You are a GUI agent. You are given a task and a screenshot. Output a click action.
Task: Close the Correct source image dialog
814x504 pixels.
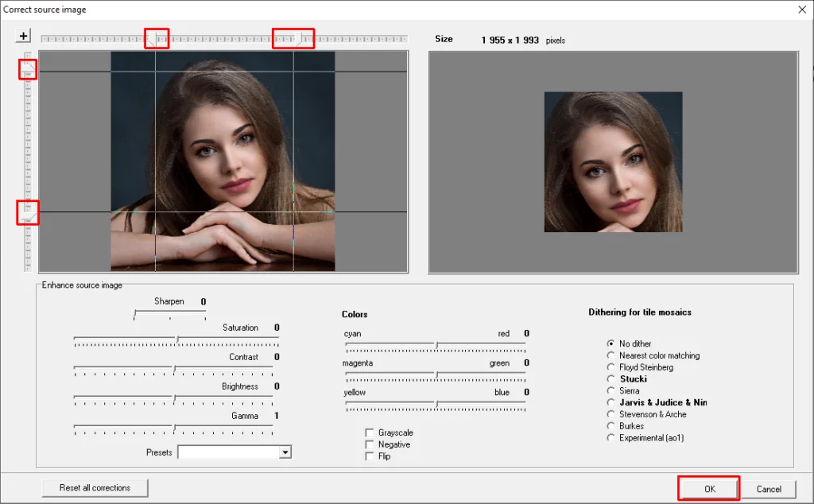pos(801,10)
